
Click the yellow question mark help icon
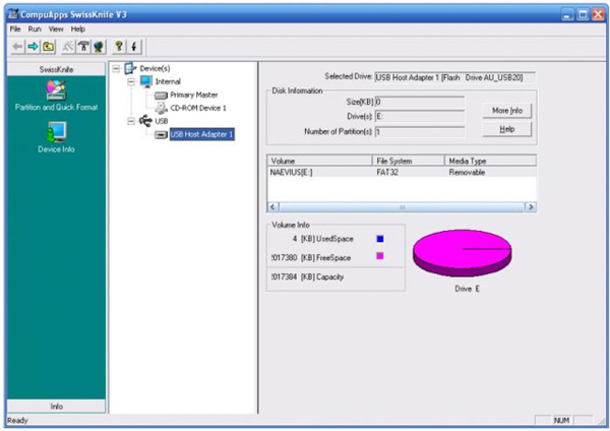pyautogui.click(x=119, y=47)
